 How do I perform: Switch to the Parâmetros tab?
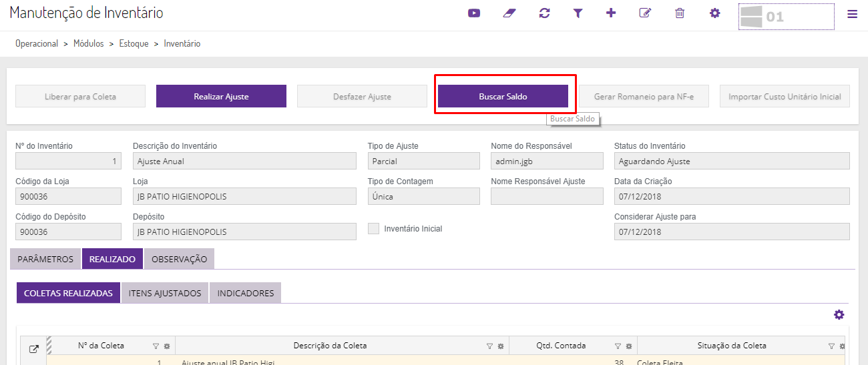pyautogui.click(x=45, y=259)
